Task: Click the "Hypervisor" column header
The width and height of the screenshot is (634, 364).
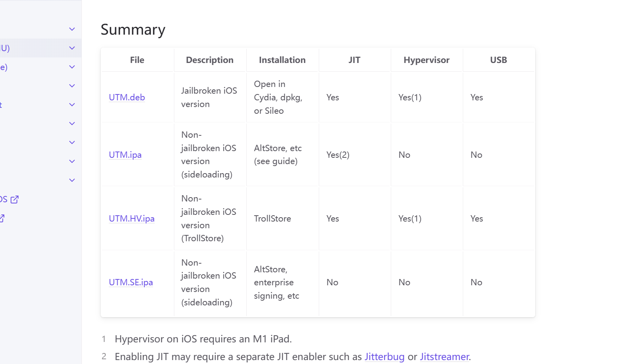Action: click(427, 60)
